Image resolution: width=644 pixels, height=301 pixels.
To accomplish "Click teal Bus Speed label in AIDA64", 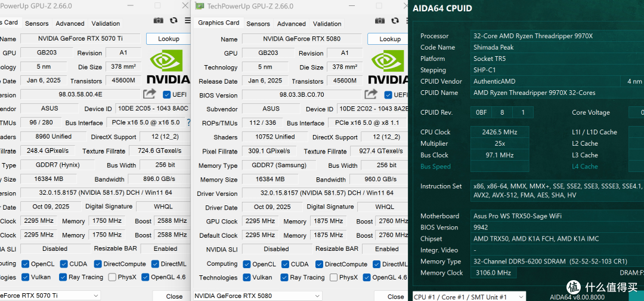I will [x=435, y=167].
